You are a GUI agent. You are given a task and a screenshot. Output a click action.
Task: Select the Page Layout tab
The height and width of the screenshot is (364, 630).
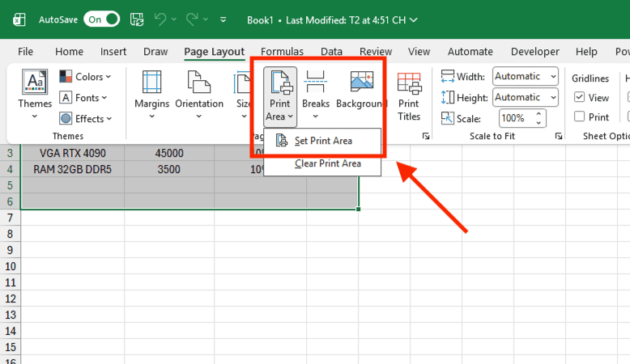(214, 52)
